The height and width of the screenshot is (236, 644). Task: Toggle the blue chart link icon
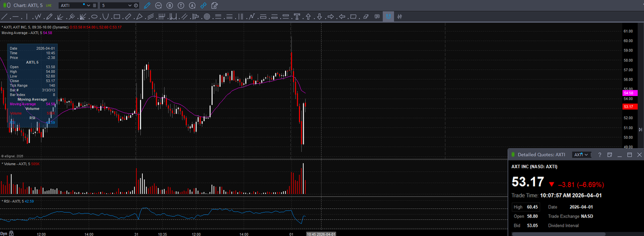tap(203, 5)
